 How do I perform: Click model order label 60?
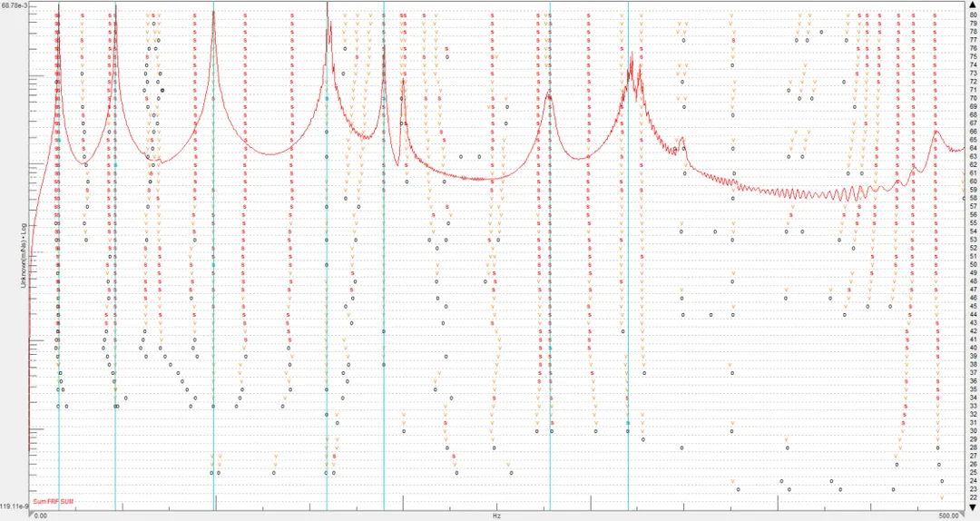pos(973,182)
